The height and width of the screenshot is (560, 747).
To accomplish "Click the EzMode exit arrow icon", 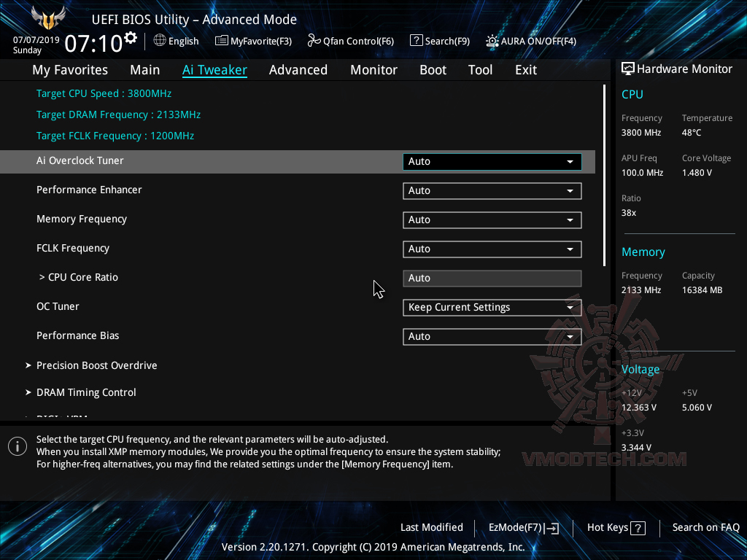I will (552, 528).
